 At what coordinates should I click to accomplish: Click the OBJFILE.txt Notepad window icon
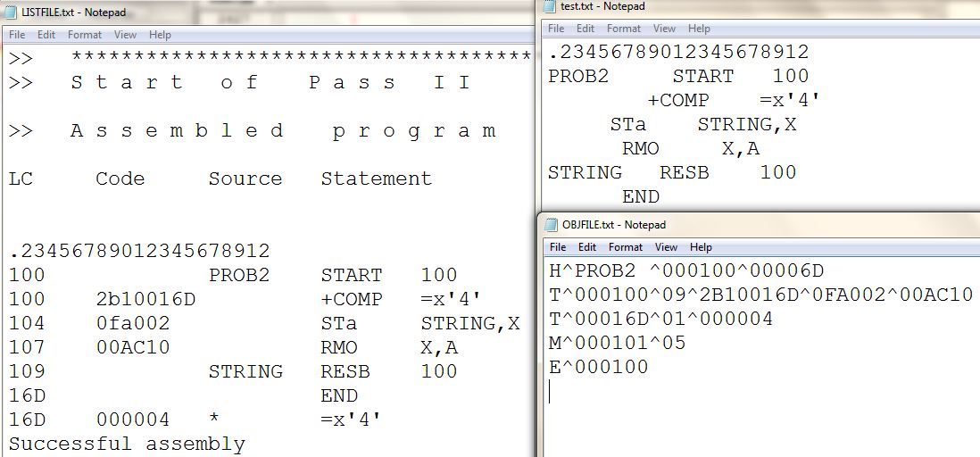click(x=551, y=224)
